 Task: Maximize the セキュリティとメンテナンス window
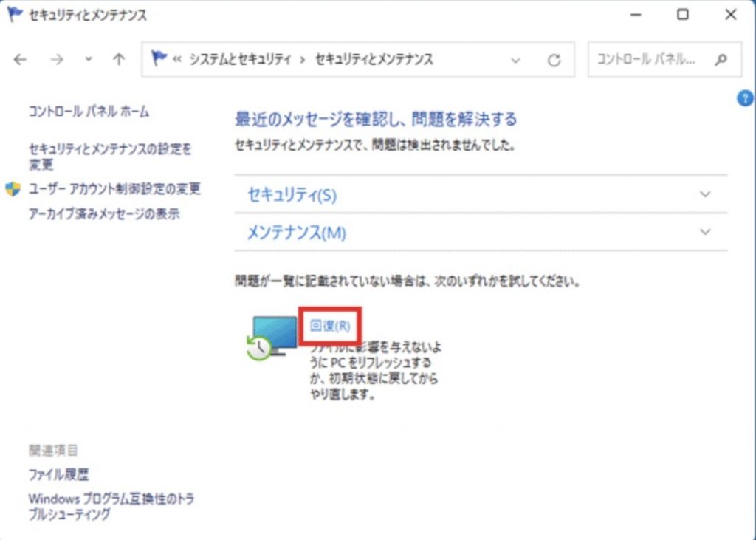tap(683, 15)
